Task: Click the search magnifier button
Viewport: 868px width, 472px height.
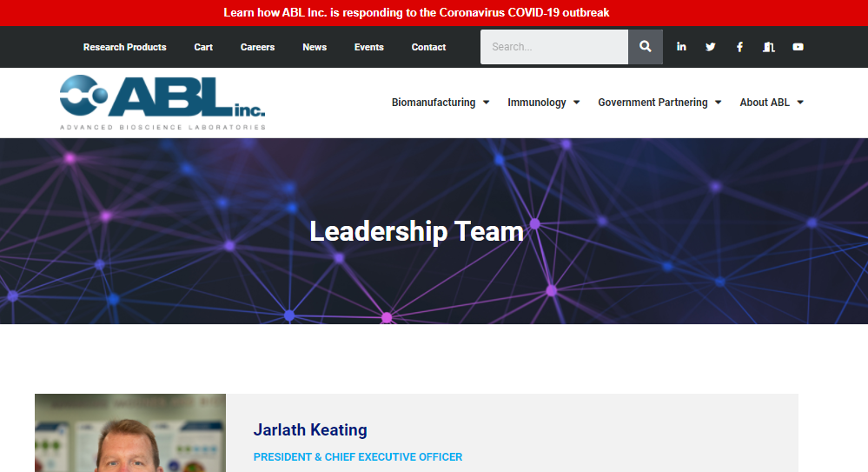Action: click(x=645, y=47)
